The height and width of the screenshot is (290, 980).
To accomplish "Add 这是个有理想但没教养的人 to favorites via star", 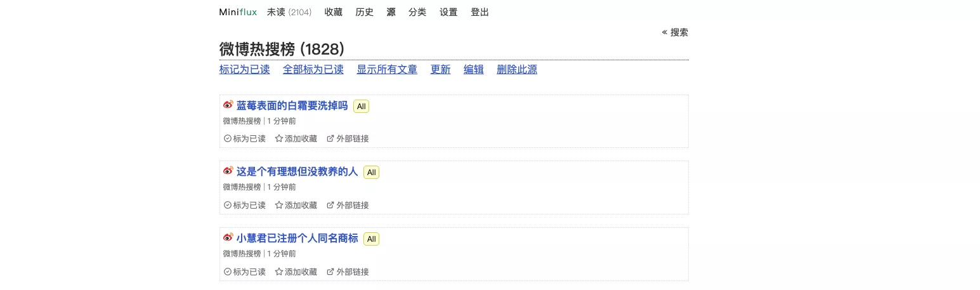I will (x=296, y=205).
